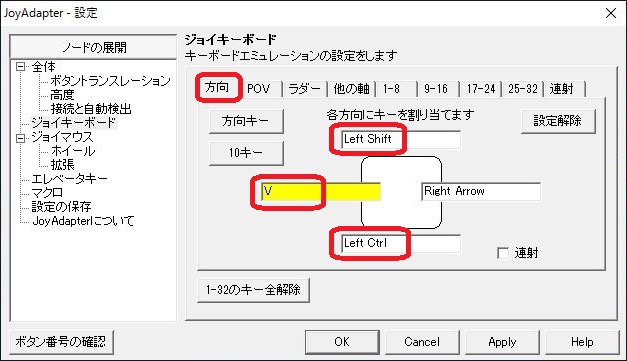The image size is (627, 361).
Task: Focus the Left Shift up-direction field
Action: coord(401,140)
